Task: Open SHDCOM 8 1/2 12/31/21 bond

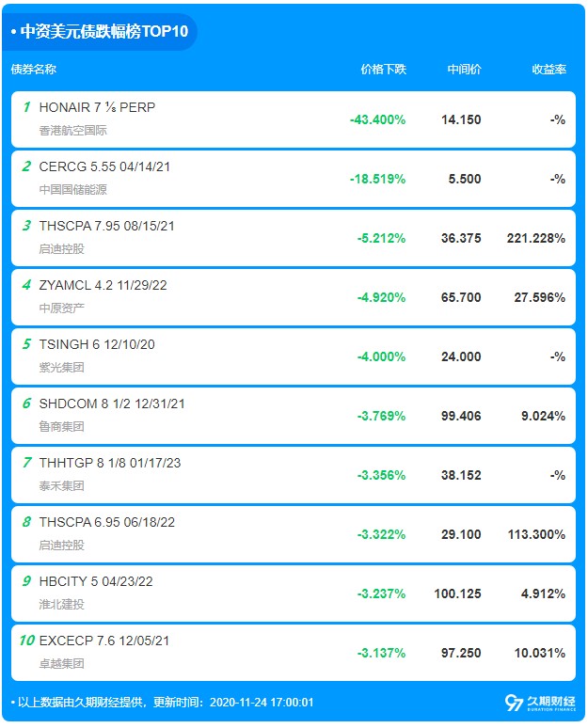Action: pyautogui.click(x=112, y=404)
